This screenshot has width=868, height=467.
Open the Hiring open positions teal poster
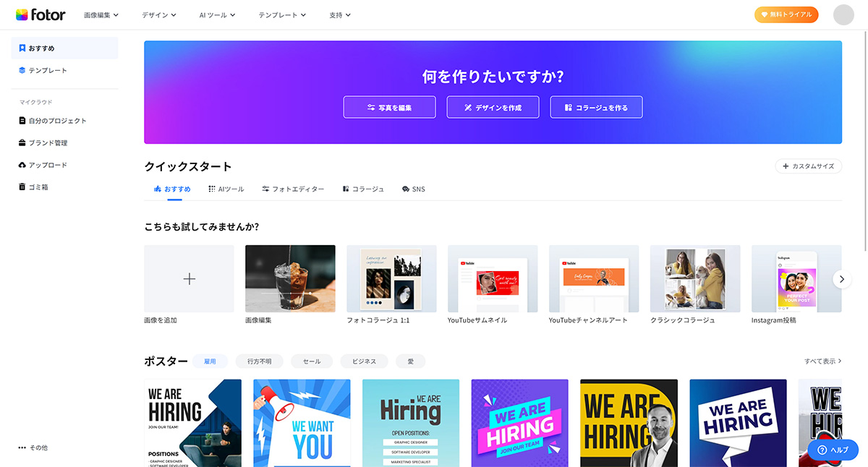(x=411, y=423)
